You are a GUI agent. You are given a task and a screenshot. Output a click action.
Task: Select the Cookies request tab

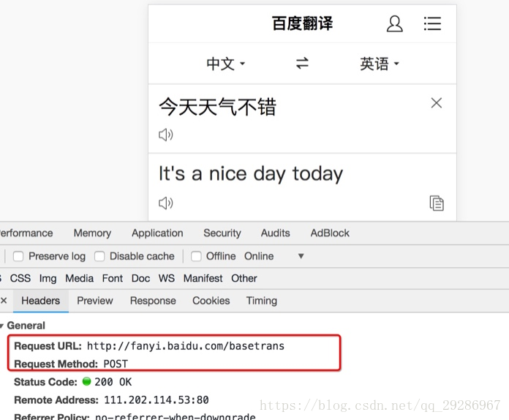(211, 301)
